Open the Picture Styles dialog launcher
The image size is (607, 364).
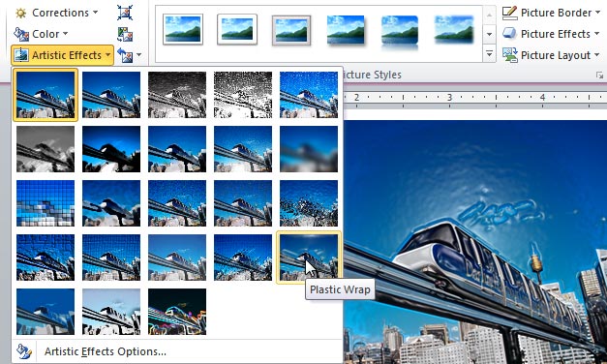point(599,76)
